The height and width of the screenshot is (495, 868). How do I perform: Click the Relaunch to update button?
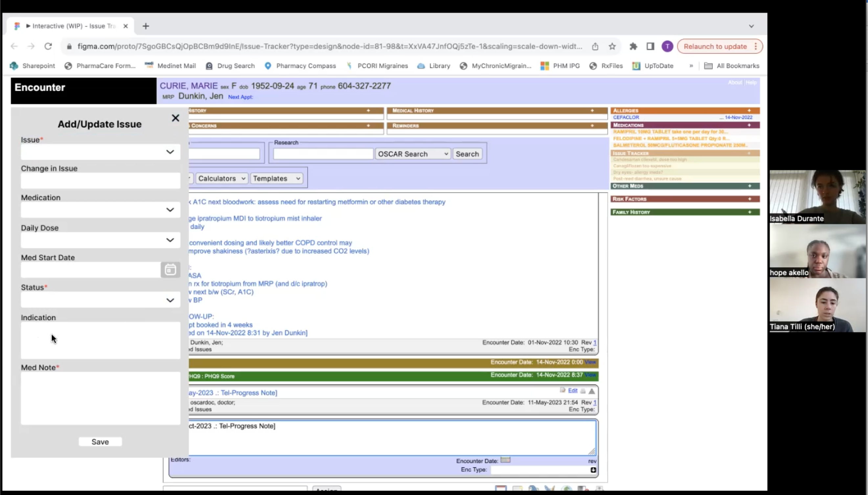pyautogui.click(x=715, y=46)
